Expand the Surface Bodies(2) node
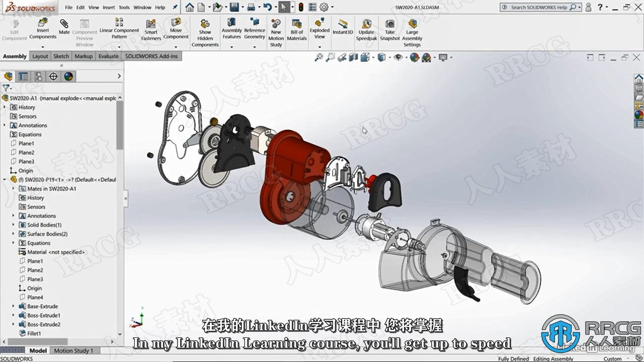Image resolution: width=644 pixels, height=362 pixels. pyautogui.click(x=14, y=234)
